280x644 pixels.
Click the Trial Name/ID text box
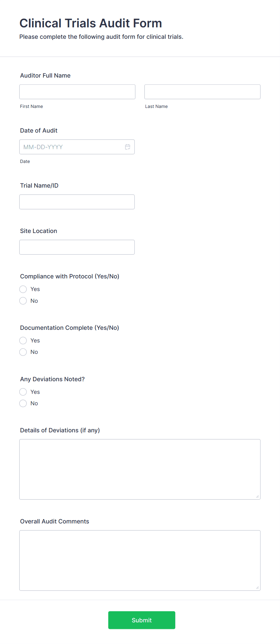point(77,202)
